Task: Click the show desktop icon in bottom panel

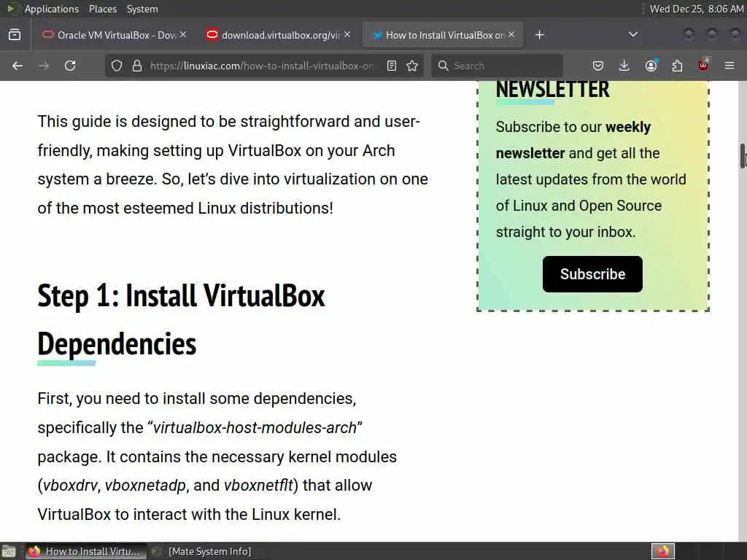Action: pyautogui.click(x=9, y=552)
